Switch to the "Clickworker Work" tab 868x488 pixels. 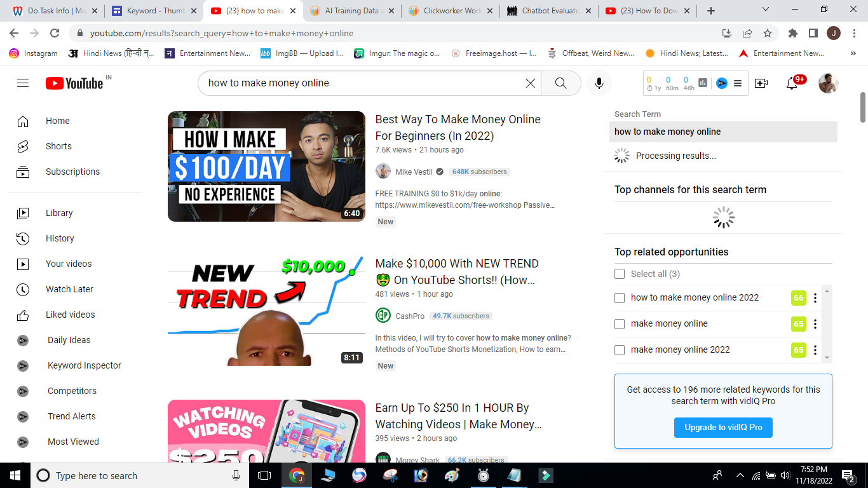(451, 11)
